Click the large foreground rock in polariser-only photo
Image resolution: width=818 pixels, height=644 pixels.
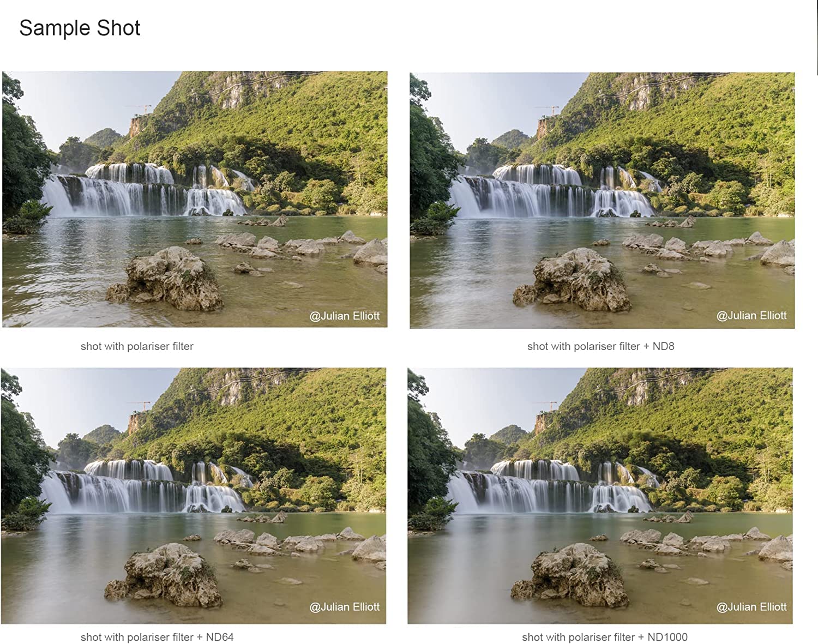(x=165, y=279)
